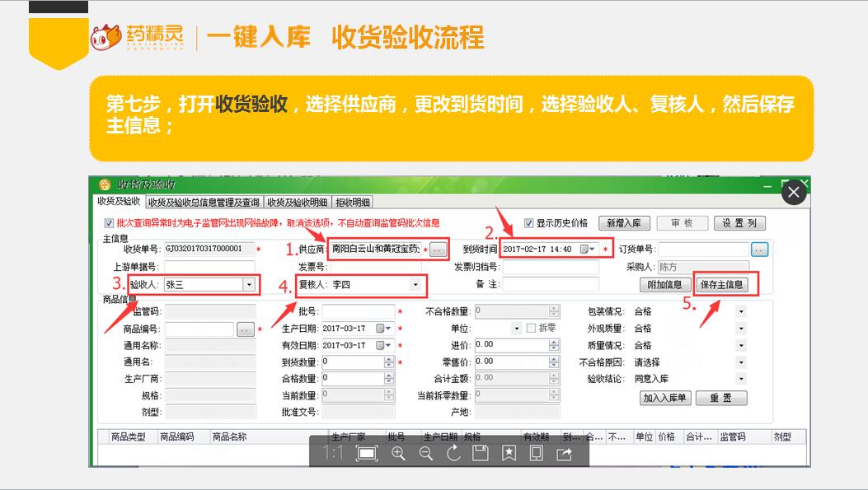
Task: Bookmark the image with the star icon
Action: 509,453
